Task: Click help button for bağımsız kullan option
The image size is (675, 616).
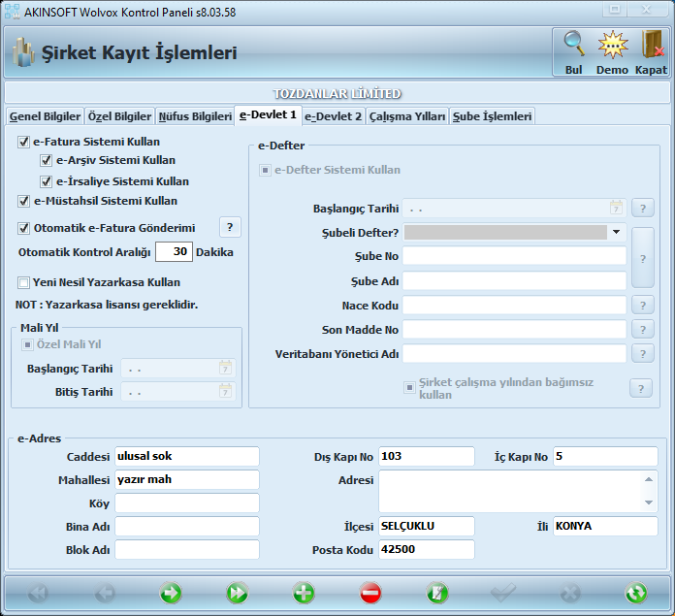Action: click(x=641, y=388)
